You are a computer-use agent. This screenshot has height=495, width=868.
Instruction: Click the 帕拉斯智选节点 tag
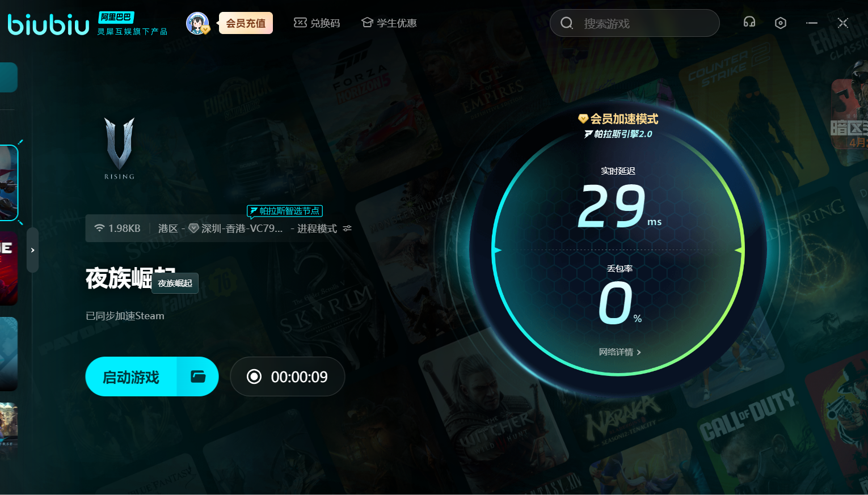click(285, 211)
